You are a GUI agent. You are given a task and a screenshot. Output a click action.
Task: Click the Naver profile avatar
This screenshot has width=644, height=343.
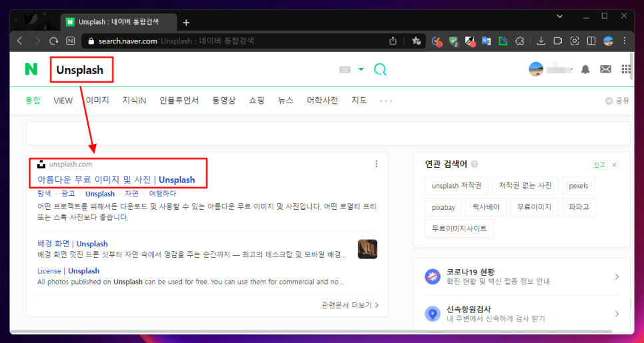(535, 69)
